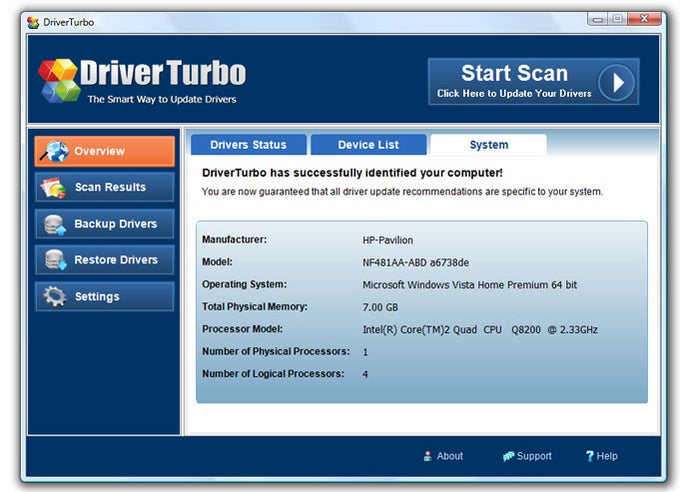Switch to the Drivers Status tab
This screenshot has width=680, height=492.
pyautogui.click(x=248, y=144)
